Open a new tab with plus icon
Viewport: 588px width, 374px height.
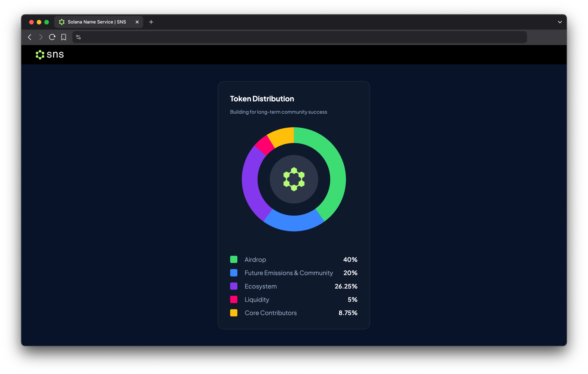(151, 22)
